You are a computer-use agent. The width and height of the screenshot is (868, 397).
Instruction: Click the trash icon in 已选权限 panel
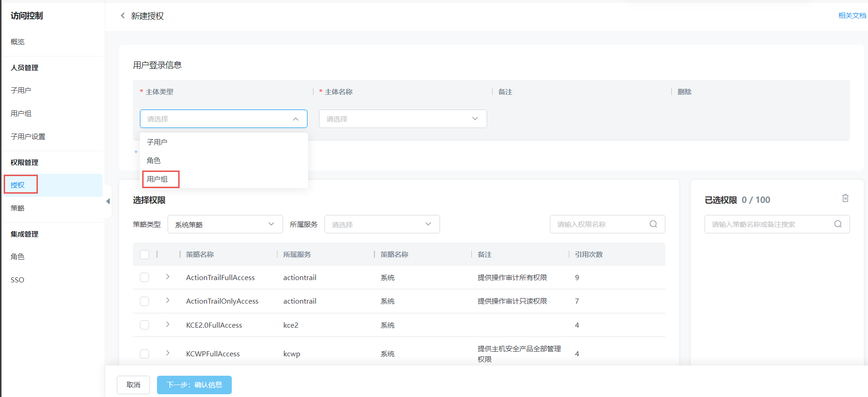tap(845, 198)
